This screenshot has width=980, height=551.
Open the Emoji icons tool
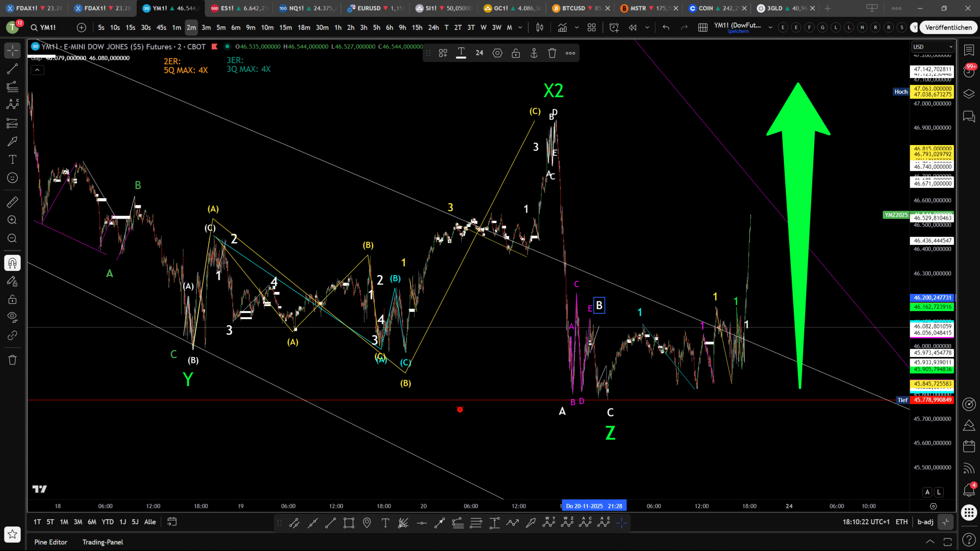coord(12,178)
